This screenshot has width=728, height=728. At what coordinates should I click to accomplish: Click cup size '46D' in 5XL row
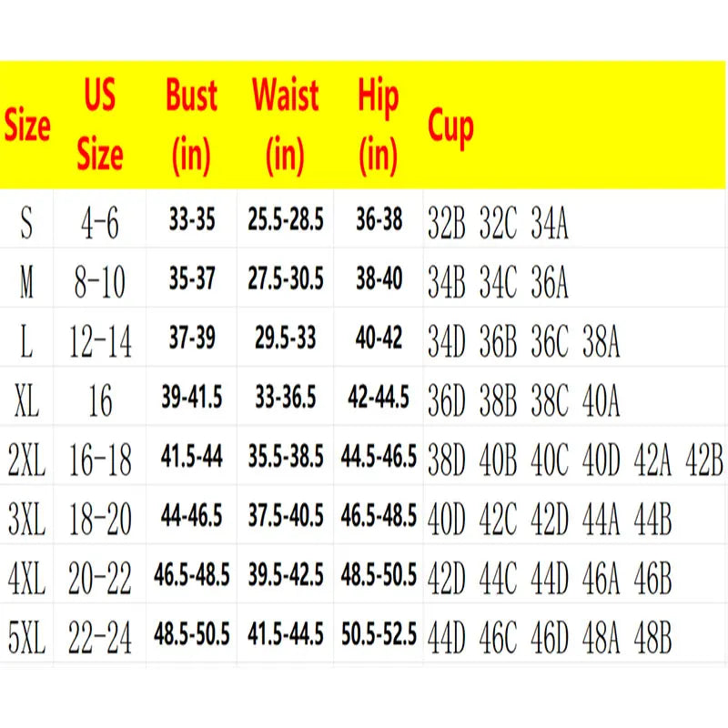550,638
